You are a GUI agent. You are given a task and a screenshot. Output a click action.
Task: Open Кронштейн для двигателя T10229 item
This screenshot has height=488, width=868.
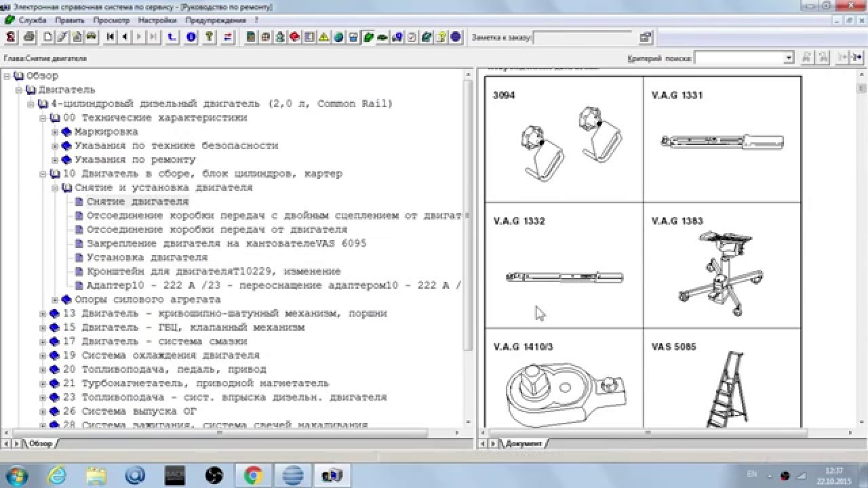click(x=214, y=272)
